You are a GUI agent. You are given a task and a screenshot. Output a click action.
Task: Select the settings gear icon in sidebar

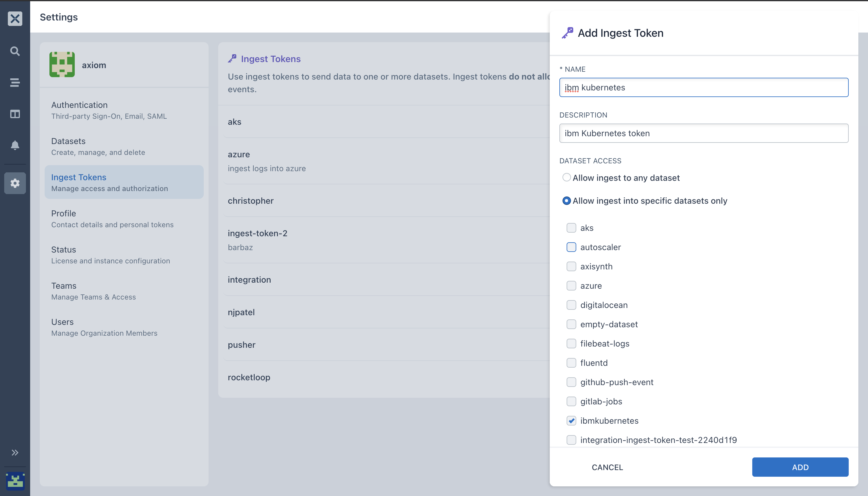tap(15, 183)
